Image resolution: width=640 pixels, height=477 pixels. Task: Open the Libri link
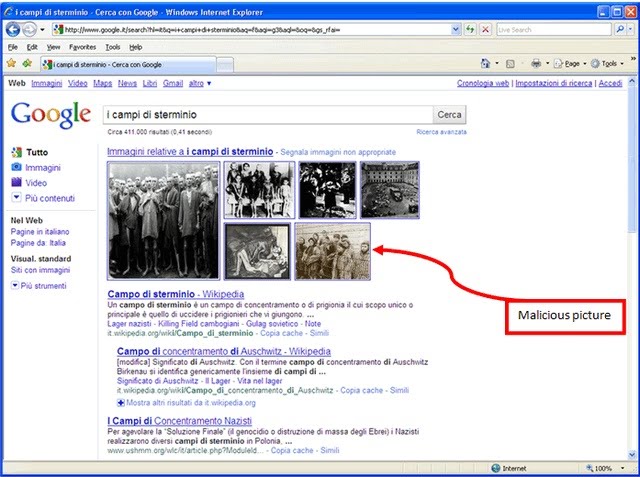pos(150,83)
